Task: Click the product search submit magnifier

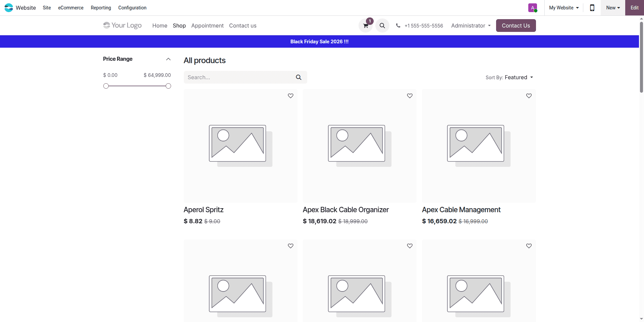Action: coord(299,77)
